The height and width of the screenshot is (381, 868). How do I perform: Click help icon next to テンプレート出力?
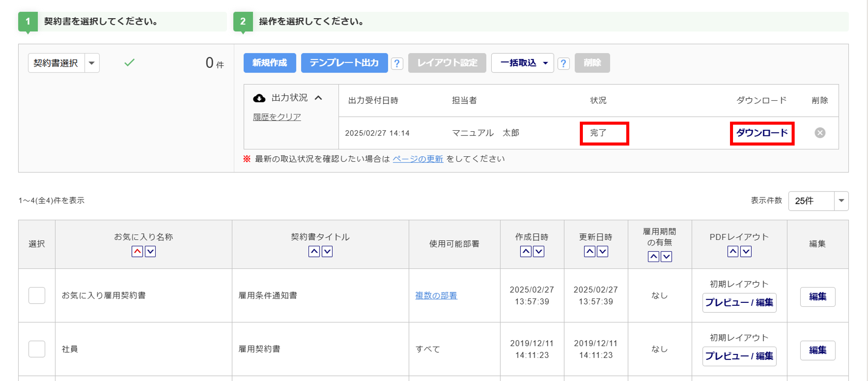[x=397, y=64]
